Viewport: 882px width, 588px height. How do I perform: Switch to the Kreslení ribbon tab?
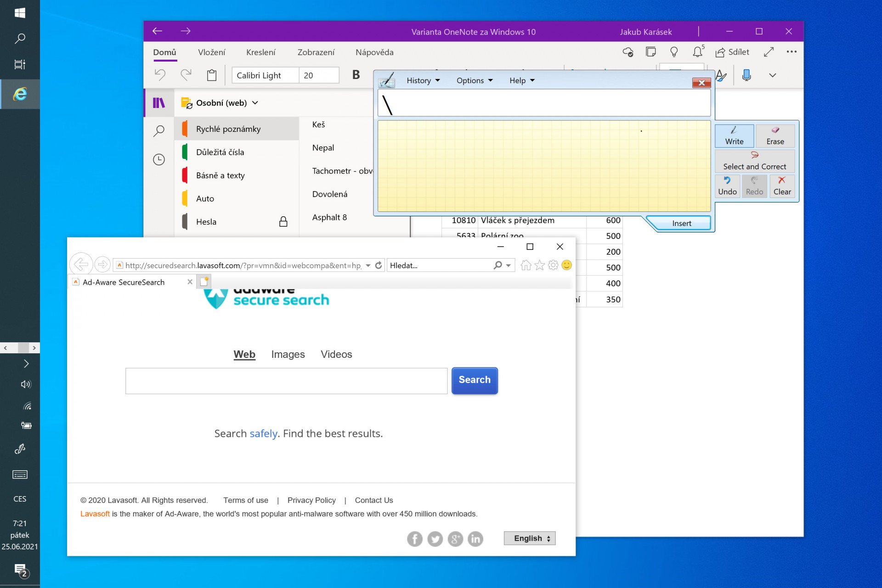click(260, 52)
